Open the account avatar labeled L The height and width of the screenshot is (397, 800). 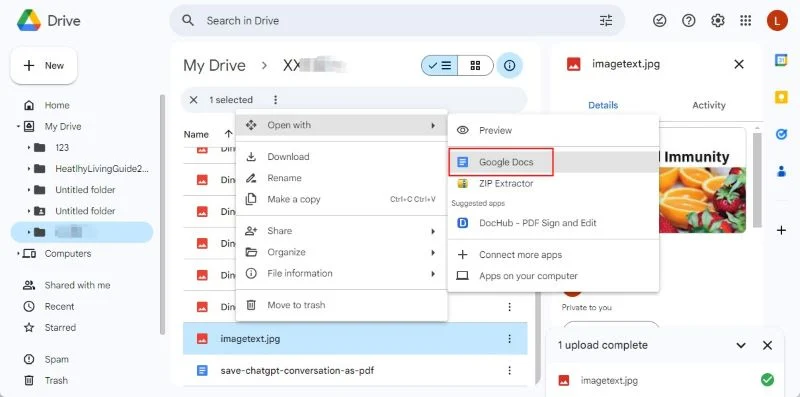click(x=777, y=20)
